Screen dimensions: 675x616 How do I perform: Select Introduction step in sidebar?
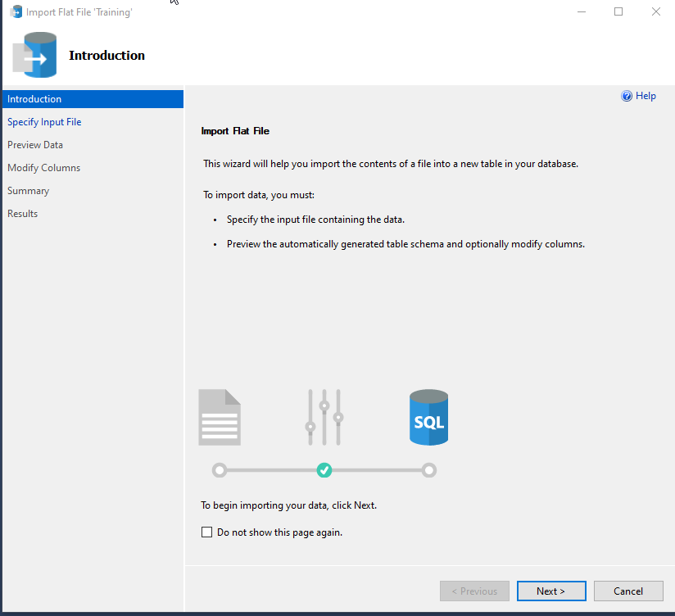tap(93, 99)
